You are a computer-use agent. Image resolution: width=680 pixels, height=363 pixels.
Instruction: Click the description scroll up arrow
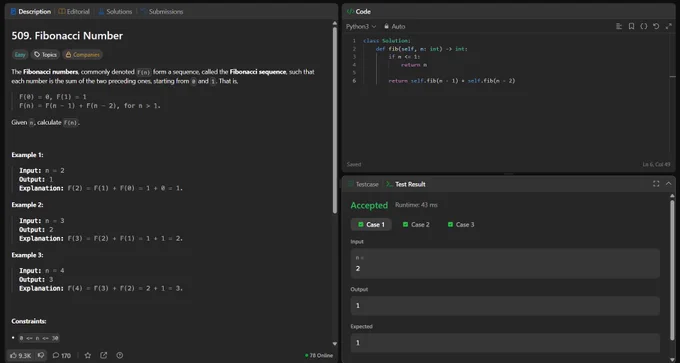coord(335,23)
